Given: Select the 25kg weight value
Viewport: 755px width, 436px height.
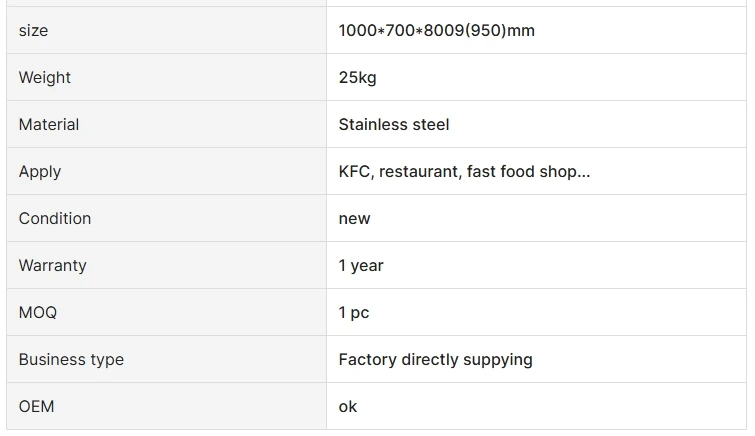Looking at the screenshot, I should tap(357, 78).
